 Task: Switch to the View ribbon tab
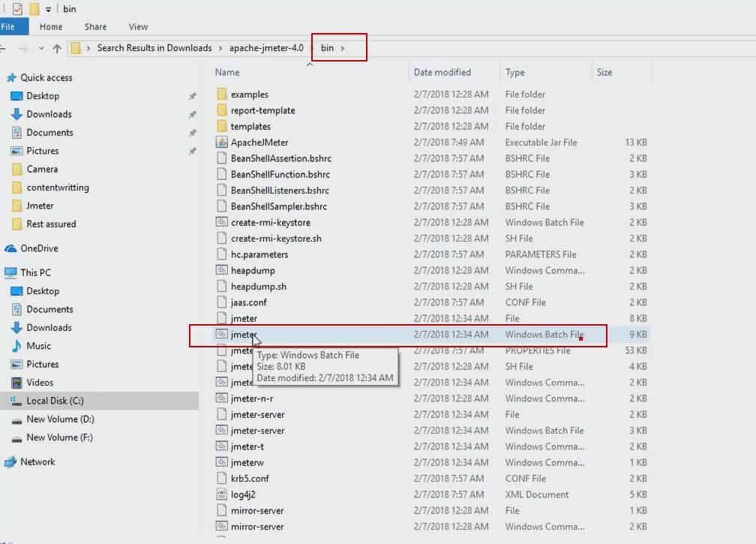point(138,27)
